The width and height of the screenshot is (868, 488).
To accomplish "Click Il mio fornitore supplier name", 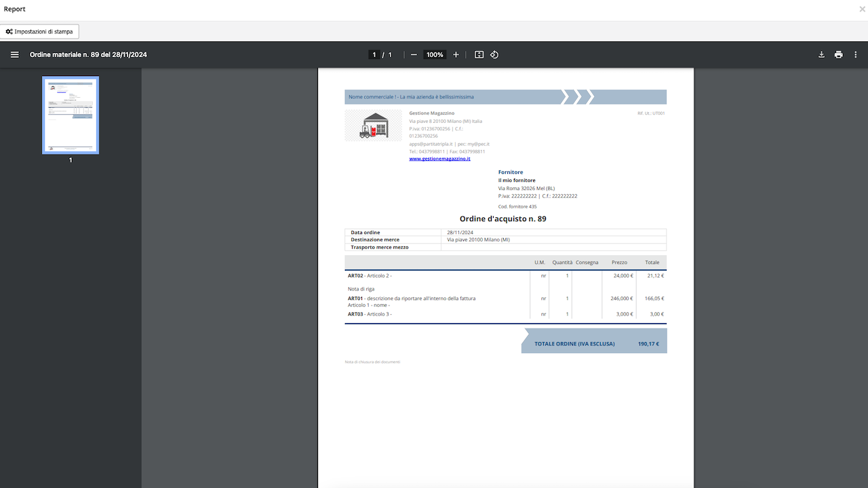I will 517,180.
